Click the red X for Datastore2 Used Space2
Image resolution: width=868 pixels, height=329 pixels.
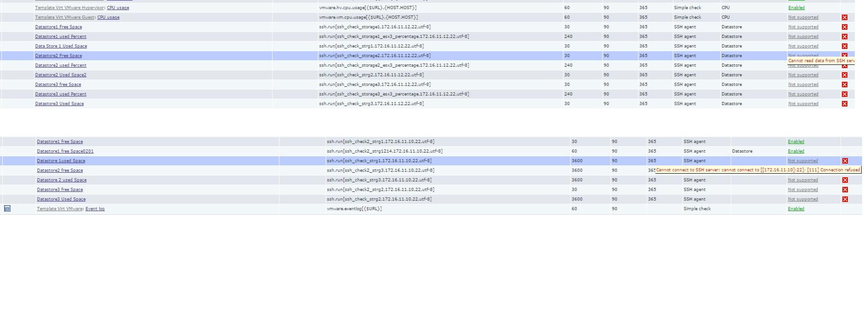pyautogui.click(x=845, y=75)
